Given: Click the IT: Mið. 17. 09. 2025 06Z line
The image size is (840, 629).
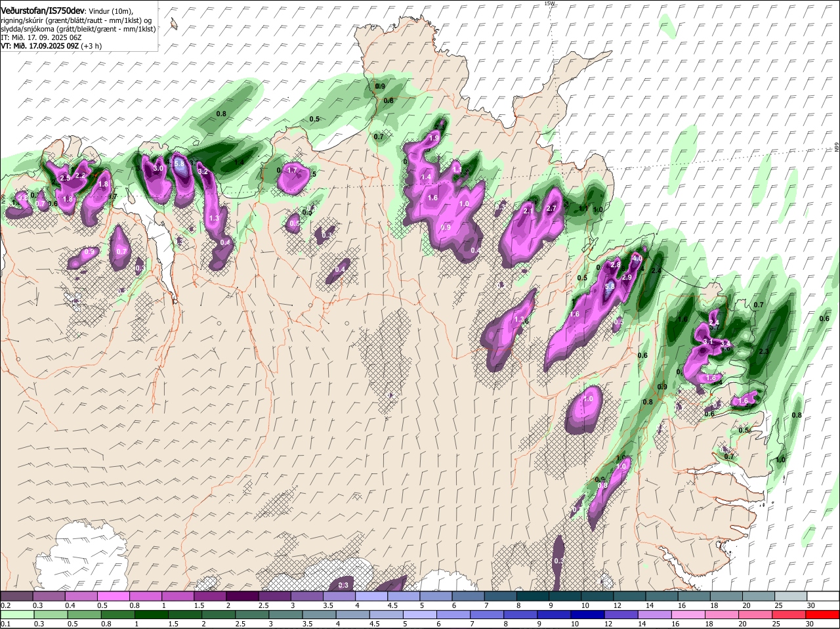Looking at the screenshot, I should (41, 37).
